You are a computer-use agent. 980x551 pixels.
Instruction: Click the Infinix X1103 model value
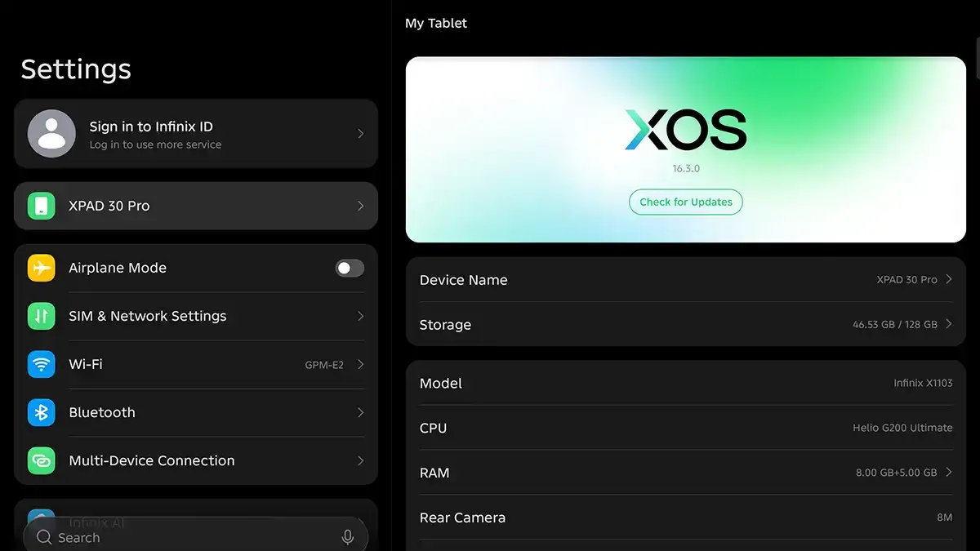(x=923, y=383)
